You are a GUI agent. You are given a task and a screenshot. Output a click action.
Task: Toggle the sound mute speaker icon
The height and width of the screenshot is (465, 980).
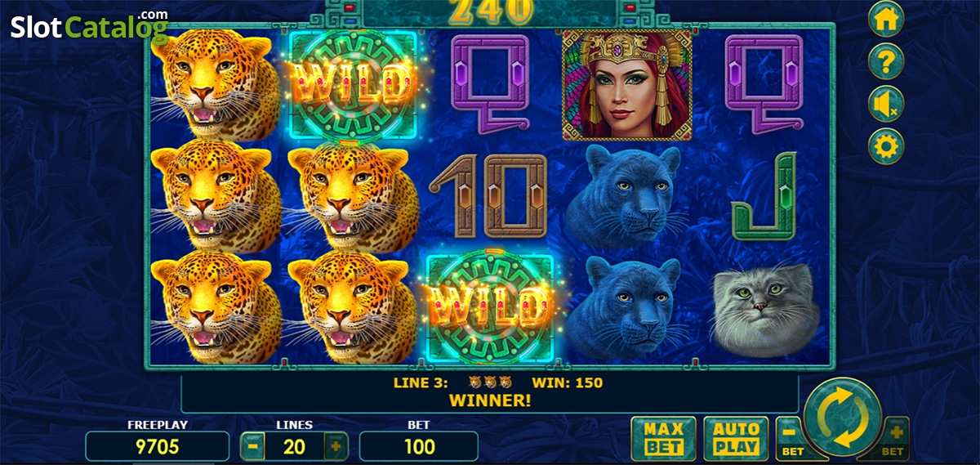(x=885, y=104)
